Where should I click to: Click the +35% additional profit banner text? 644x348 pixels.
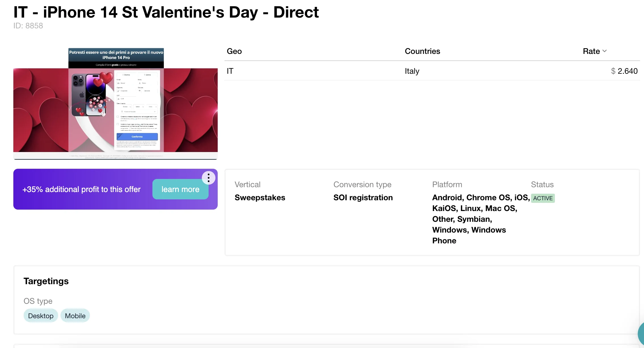[81, 189]
